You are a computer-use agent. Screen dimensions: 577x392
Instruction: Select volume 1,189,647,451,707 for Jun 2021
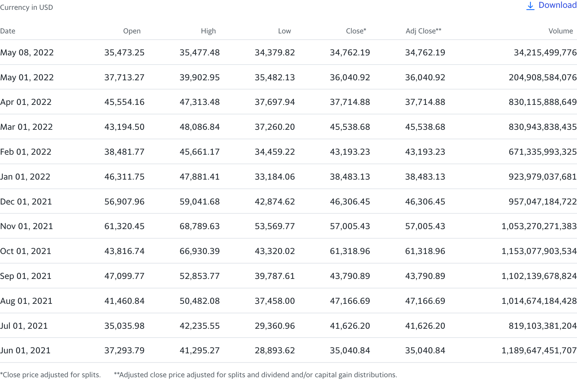coord(539,351)
